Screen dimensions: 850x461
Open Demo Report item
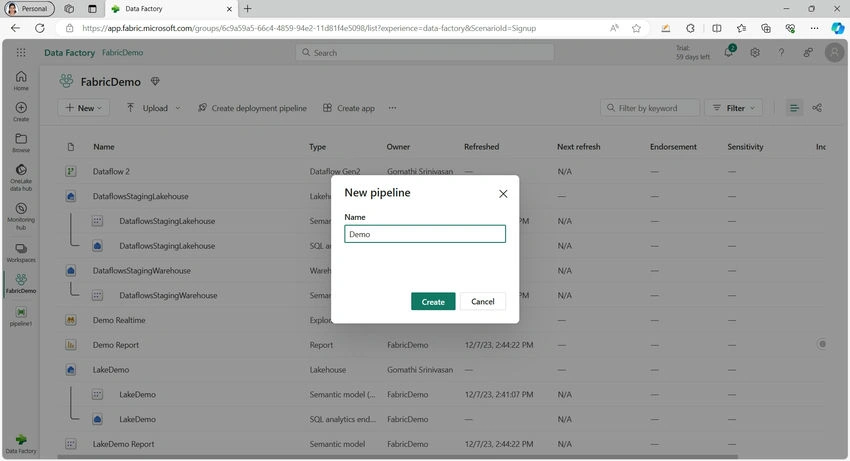[115, 345]
